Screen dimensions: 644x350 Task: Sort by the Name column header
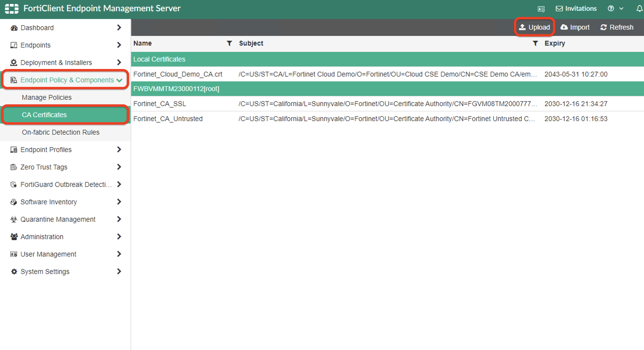[x=142, y=43]
